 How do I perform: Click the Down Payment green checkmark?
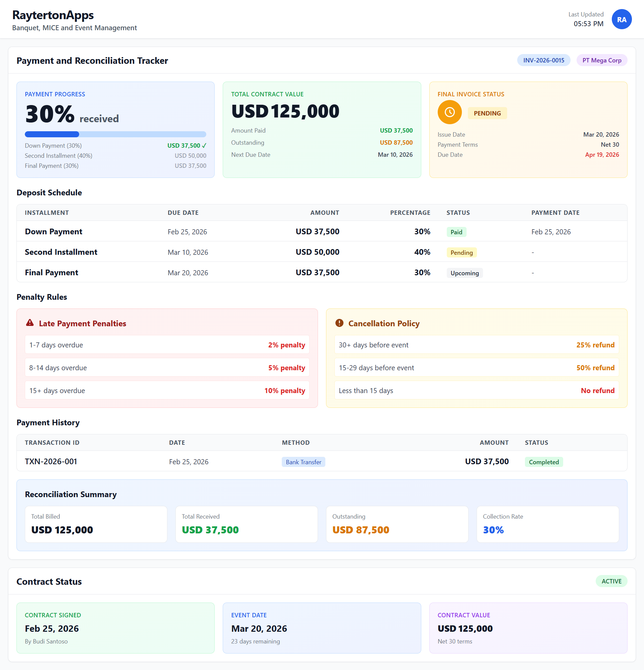click(x=204, y=146)
